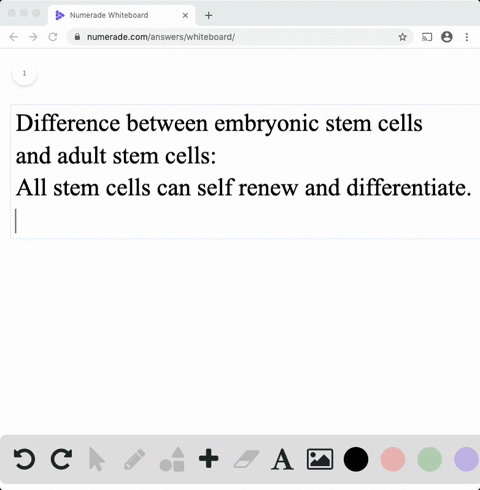Click text line 'and adult stem cells:'
This screenshot has width=480, height=490.
coord(116,156)
